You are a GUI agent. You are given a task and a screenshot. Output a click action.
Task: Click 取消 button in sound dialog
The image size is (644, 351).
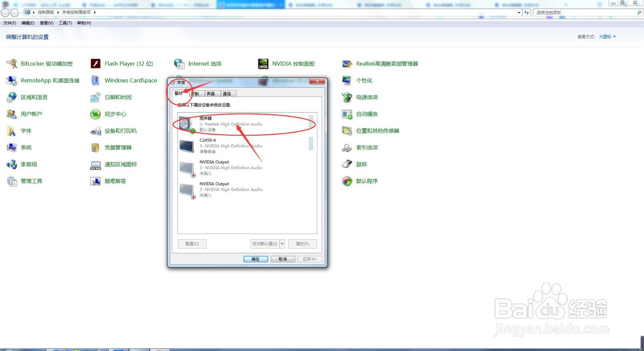[x=283, y=259]
